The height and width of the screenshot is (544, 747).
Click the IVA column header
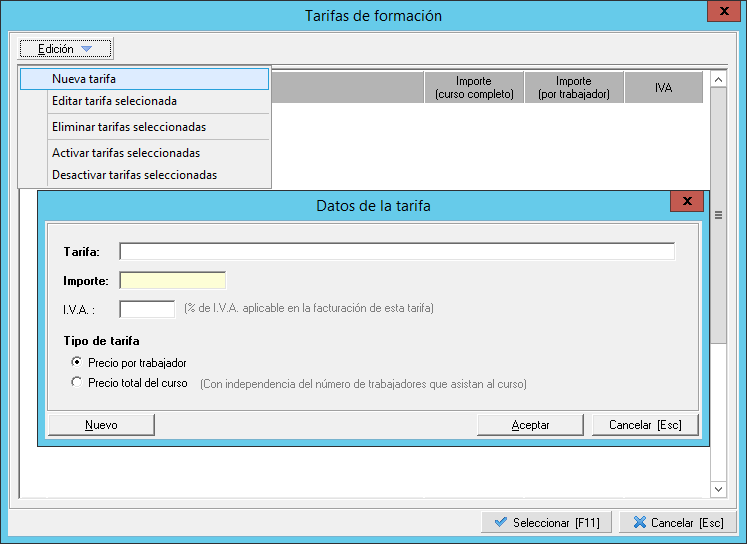coord(663,87)
